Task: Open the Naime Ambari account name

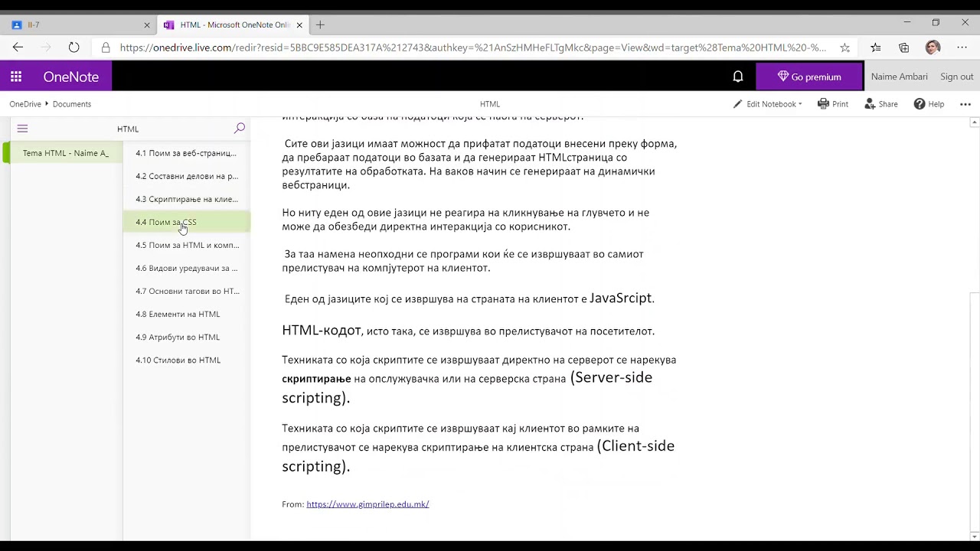Action: click(899, 77)
